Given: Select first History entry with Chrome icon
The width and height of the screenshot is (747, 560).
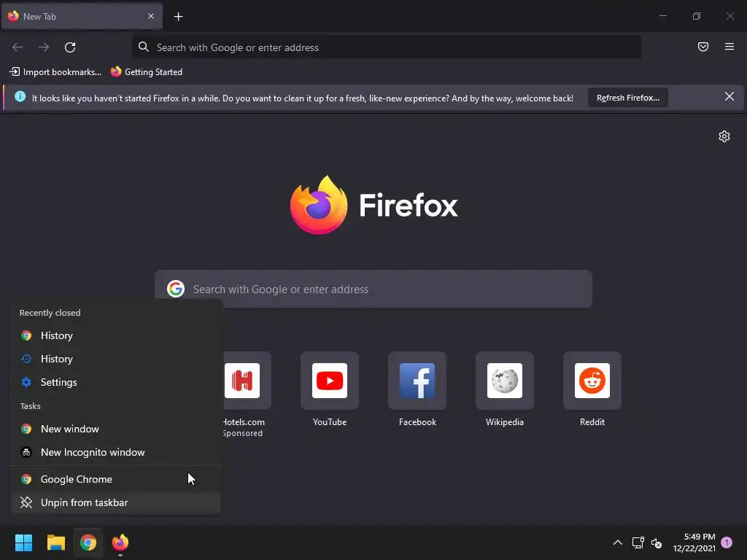Looking at the screenshot, I should click(115, 335).
